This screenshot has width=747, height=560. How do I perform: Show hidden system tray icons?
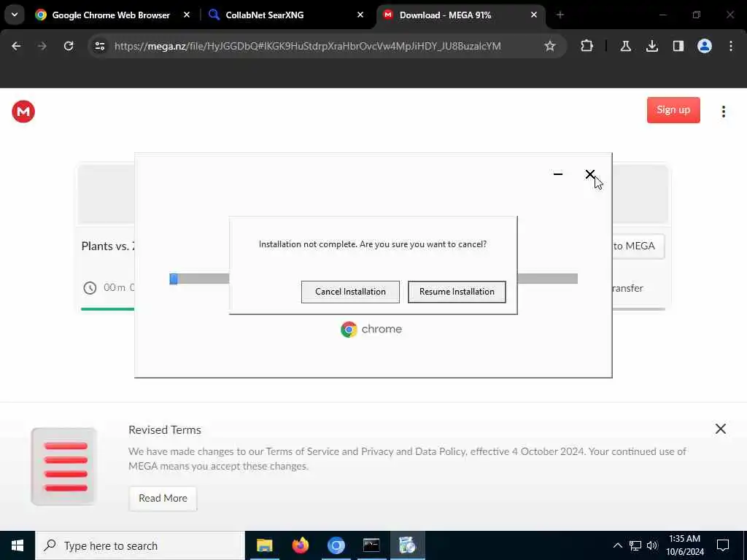pyautogui.click(x=617, y=545)
